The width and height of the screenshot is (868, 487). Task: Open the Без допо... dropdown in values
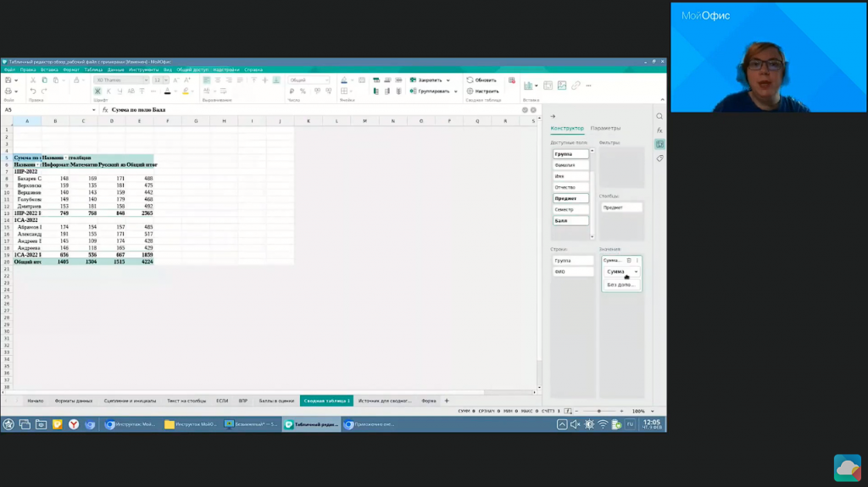tap(621, 285)
